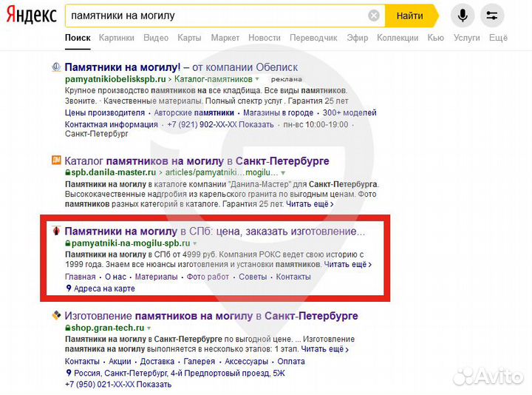Open the Адреса на карте link
The height and width of the screenshot is (395, 532).
tap(104, 288)
